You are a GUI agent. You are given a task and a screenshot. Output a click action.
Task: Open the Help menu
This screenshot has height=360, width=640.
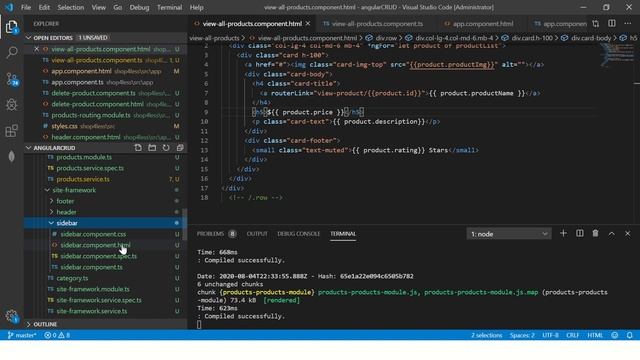[x=196, y=7]
